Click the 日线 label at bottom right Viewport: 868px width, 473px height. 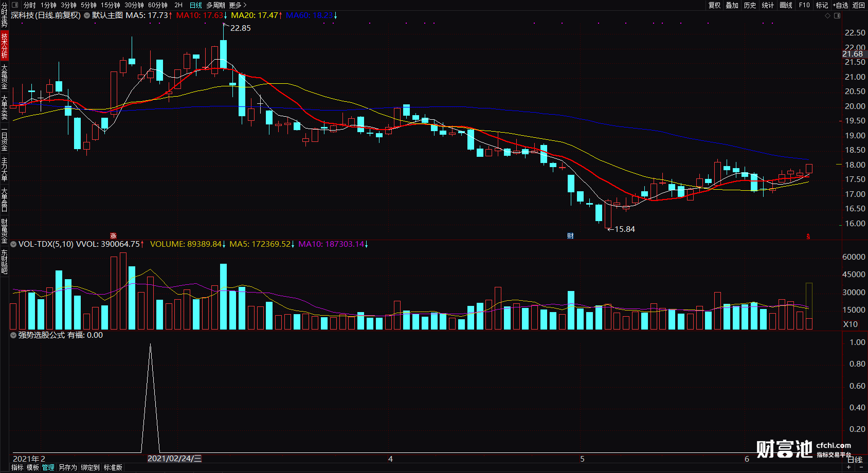(x=855, y=460)
